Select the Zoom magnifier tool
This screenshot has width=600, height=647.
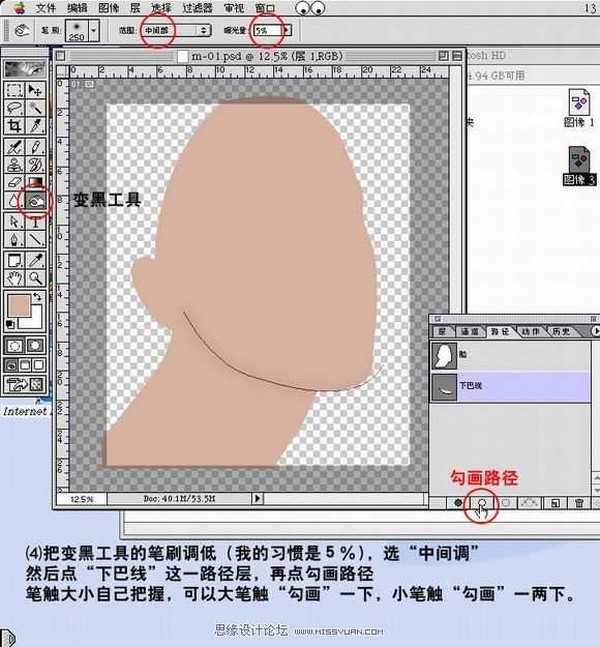click(x=36, y=277)
